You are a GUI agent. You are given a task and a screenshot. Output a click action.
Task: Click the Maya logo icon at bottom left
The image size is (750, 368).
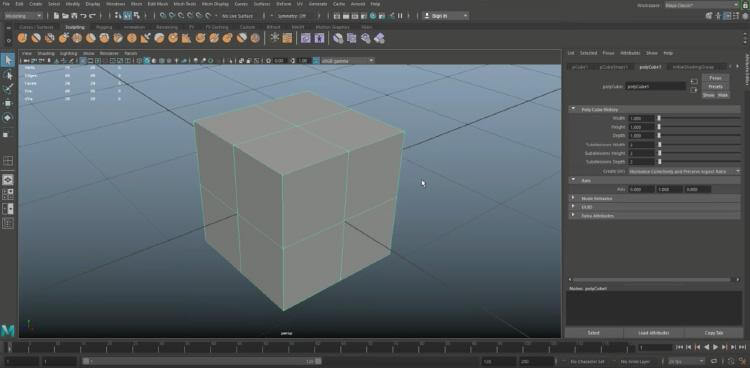[8, 330]
